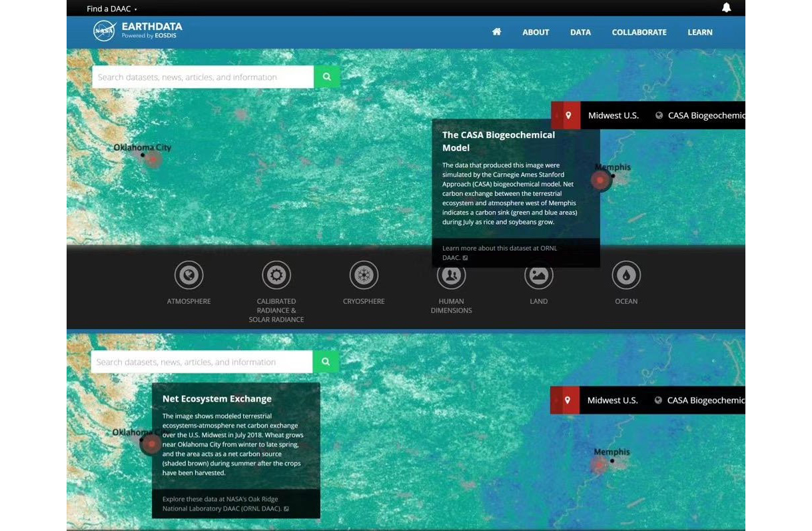Click the lower search datasets input field
This screenshot has height=531, width=812.
click(202, 362)
